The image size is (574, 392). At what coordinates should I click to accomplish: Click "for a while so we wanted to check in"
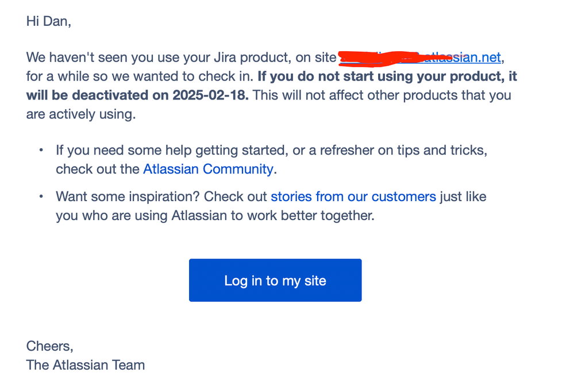pos(140,76)
